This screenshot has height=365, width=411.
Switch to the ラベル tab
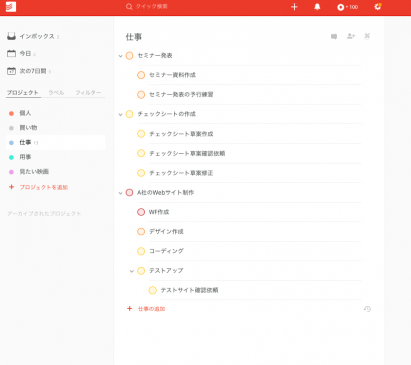(x=56, y=93)
